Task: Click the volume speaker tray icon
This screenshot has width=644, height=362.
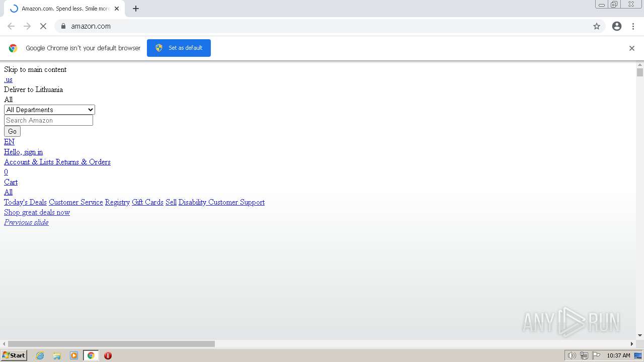Action: click(x=572, y=355)
